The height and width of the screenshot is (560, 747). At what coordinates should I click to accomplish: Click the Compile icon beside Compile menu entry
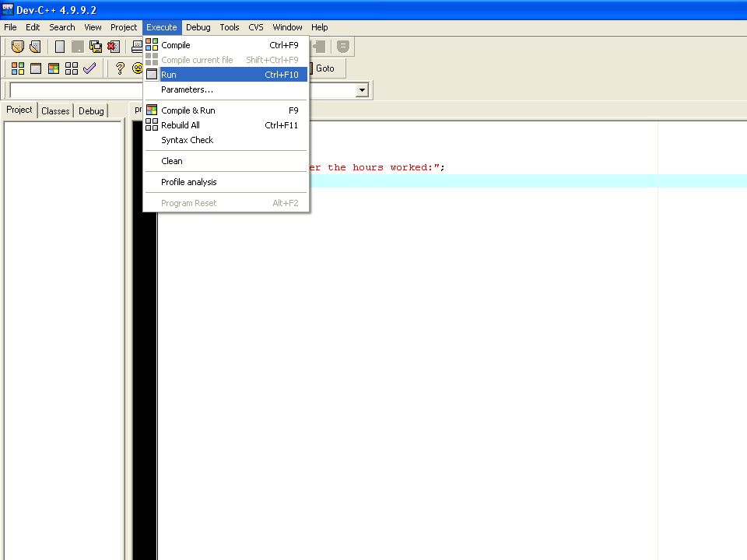152,45
